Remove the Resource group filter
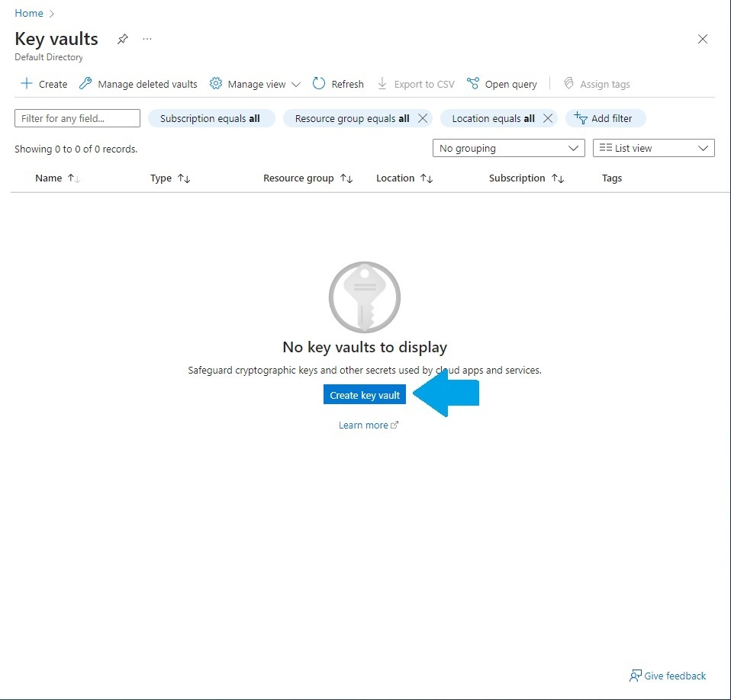This screenshot has width=731, height=700. coord(423,118)
